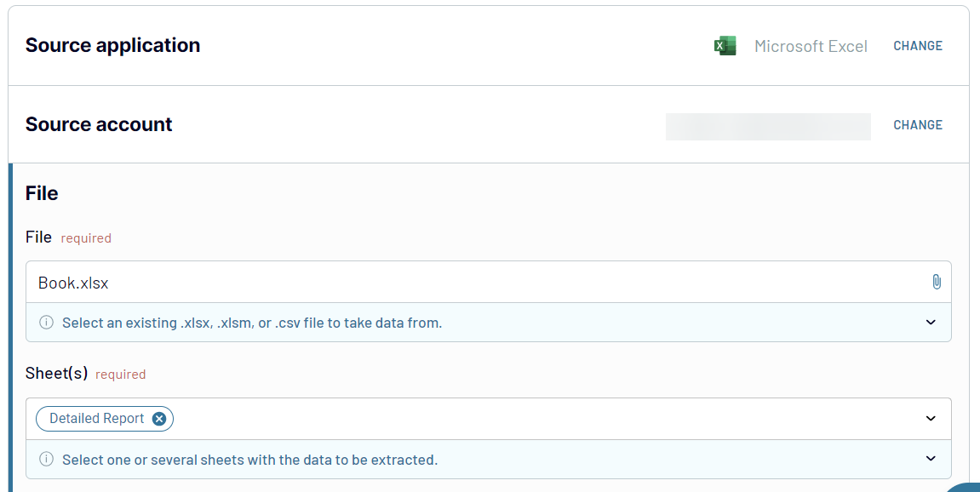
Task: Expand the file selection hint chevron
Action: pos(931,323)
